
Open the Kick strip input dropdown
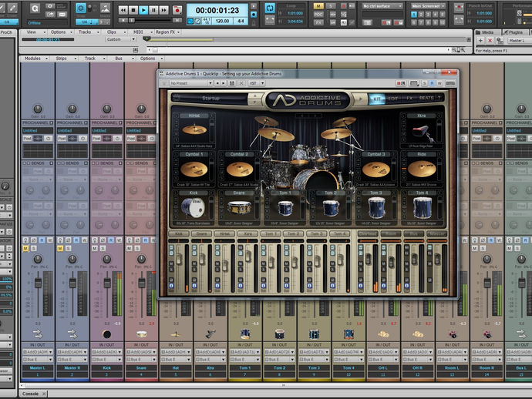107,352
